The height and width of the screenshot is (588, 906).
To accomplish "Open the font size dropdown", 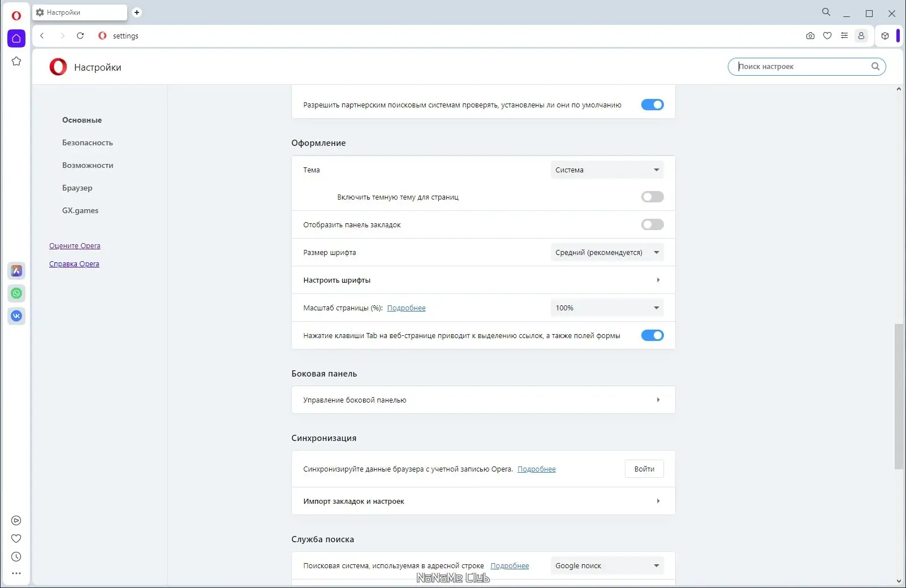I will (607, 252).
